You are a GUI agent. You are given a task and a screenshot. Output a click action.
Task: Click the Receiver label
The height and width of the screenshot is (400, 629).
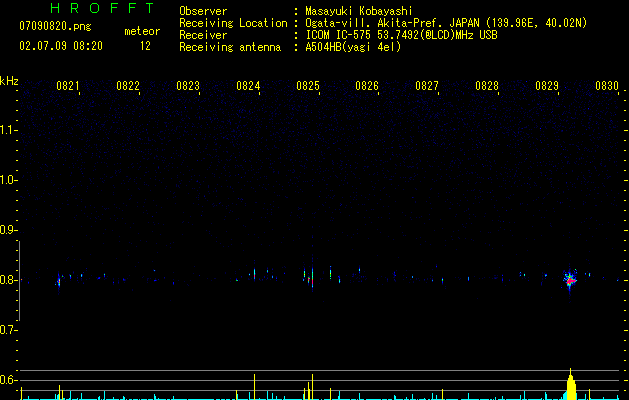tap(203, 35)
